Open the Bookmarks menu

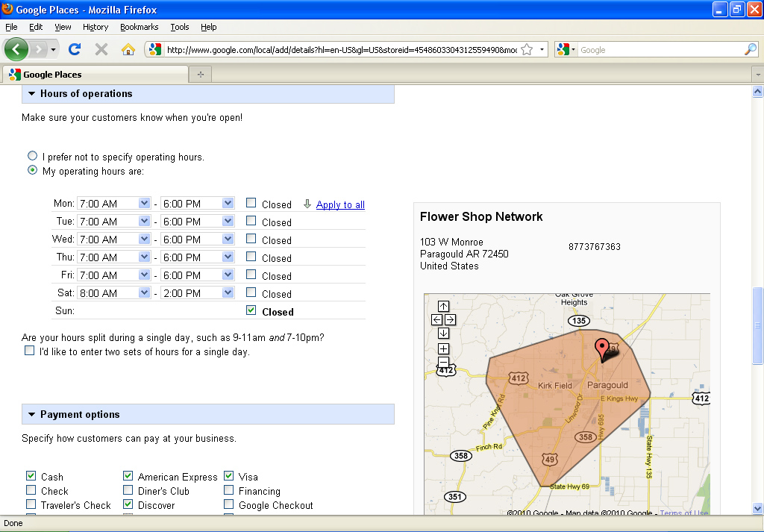point(140,27)
